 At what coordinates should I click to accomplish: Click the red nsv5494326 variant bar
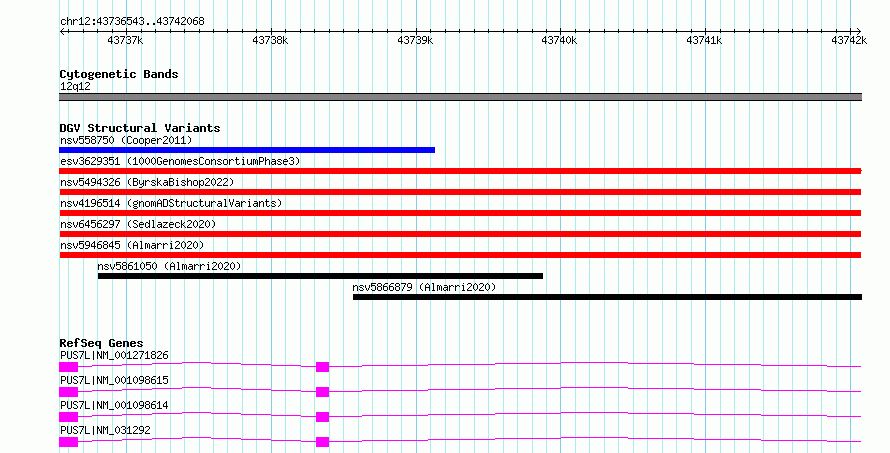click(460, 192)
